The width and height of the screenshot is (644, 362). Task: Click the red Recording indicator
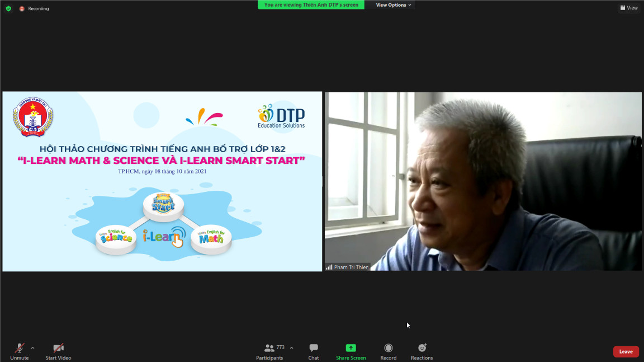(x=34, y=8)
